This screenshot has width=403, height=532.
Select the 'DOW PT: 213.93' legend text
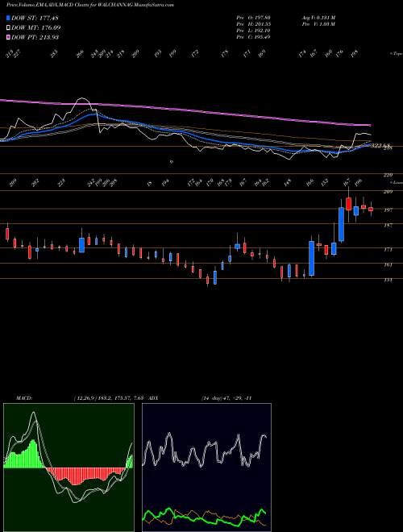click(x=35, y=37)
